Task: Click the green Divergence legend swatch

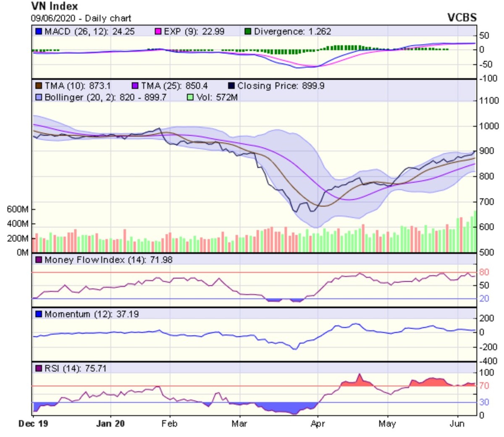Action: pos(248,32)
